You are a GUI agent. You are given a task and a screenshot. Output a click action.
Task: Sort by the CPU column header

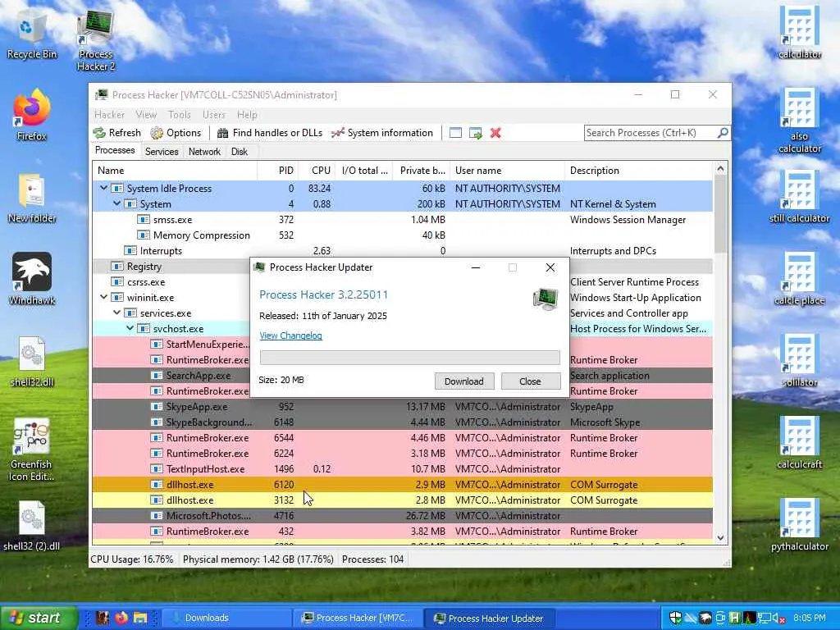click(317, 171)
